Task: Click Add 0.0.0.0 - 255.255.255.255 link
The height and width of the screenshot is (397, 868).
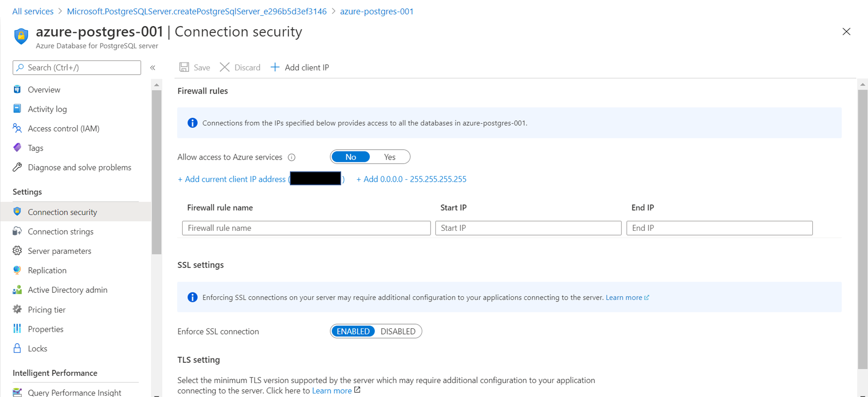Action: pos(411,179)
